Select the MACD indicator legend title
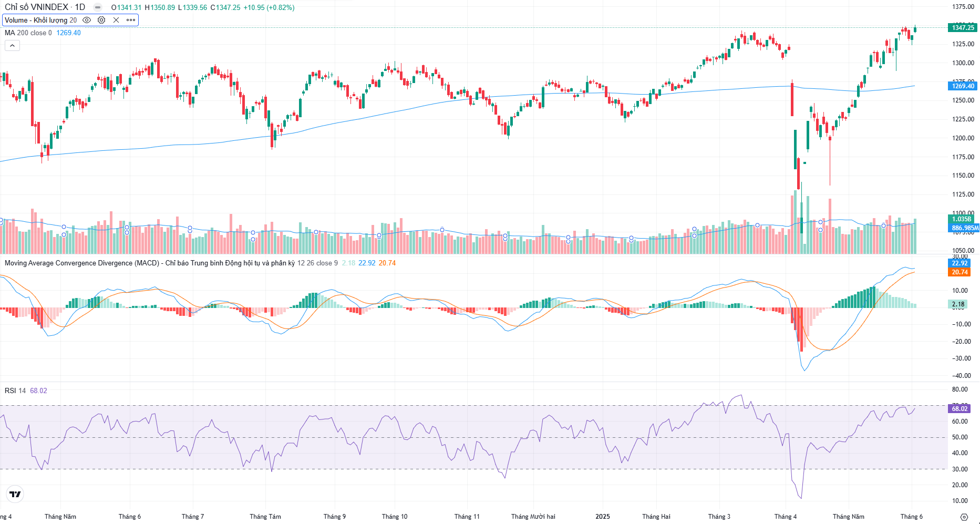Viewport: 980px width, 524px height. [150, 263]
